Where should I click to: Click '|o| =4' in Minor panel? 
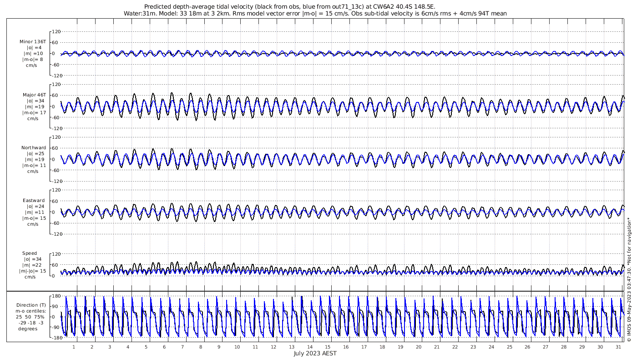pos(34,48)
